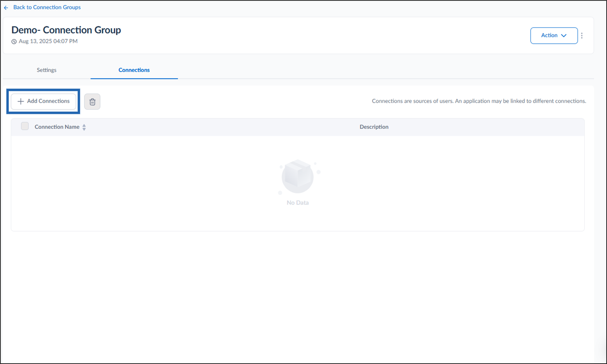The width and height of the screenshot is (607, 364).
Task: Go back to Connection Groups link
Action: [x=47, y=7]
